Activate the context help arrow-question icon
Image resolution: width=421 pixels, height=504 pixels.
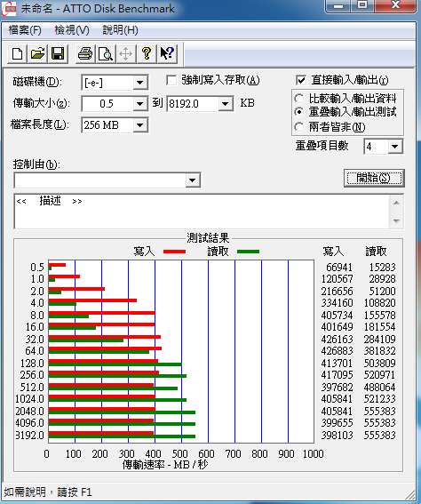click(167, 53)
